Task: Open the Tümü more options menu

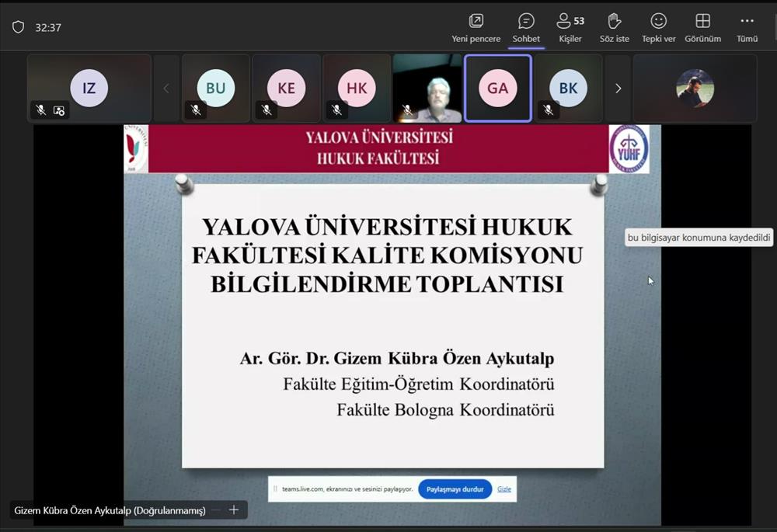Action: (x=747, y=28)
